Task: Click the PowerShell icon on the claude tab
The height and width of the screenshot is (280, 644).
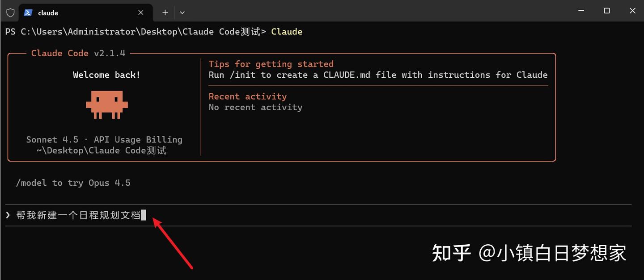Action: coord(28,13)
